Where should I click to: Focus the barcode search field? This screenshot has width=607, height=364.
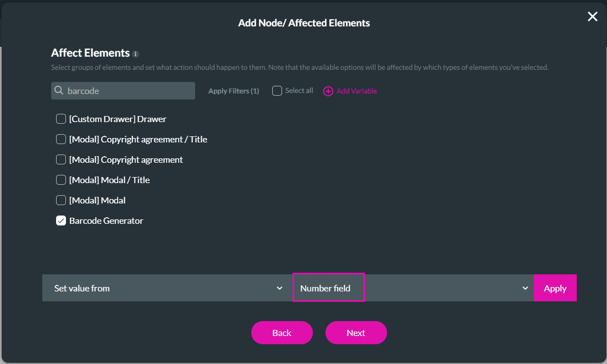pos(123,91)
